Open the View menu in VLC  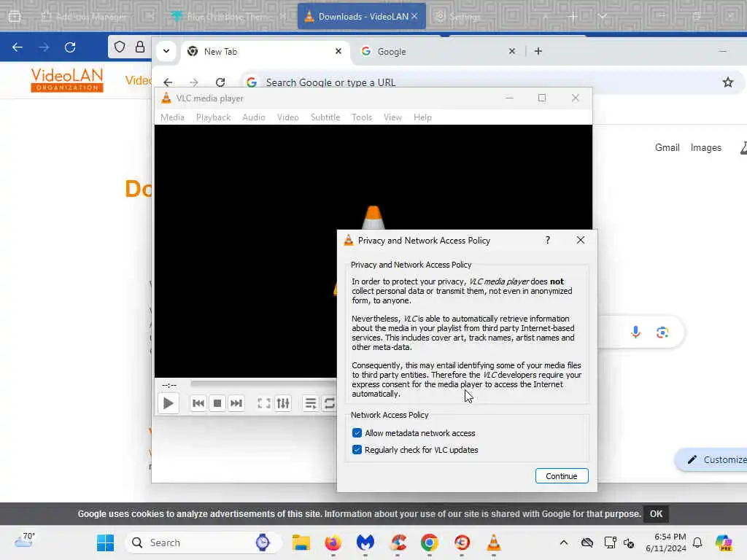point(392,117)
